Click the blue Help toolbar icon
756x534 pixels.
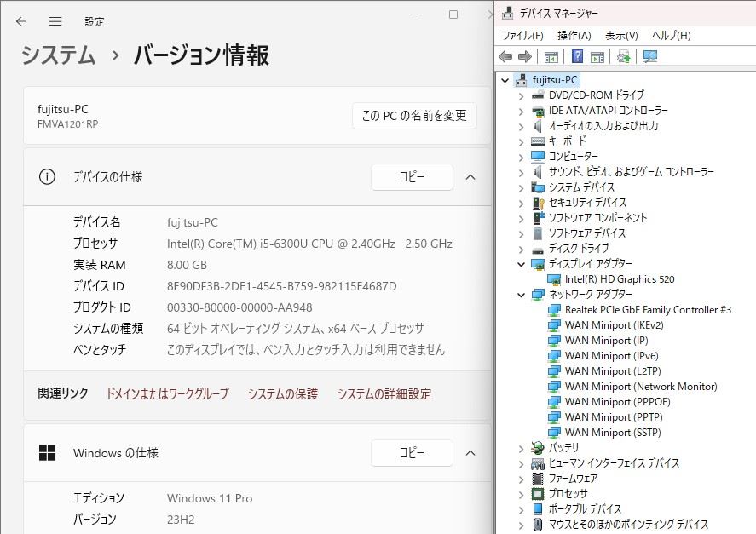point(577,57)
